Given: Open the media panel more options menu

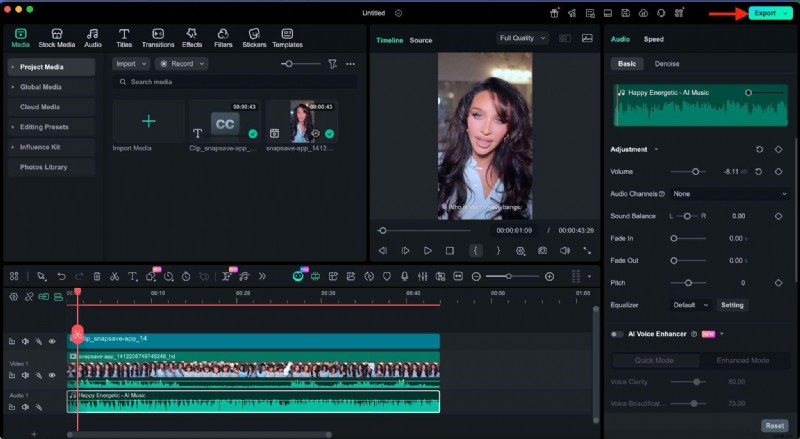Looking at the screenshot, I should [351, 64].
